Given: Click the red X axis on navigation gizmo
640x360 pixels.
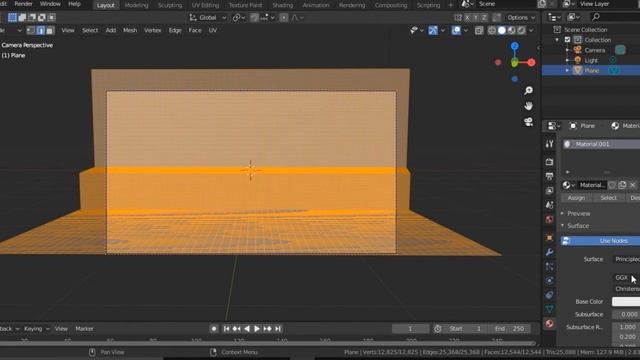Looking at the screenshot, I should coord(531,62).
